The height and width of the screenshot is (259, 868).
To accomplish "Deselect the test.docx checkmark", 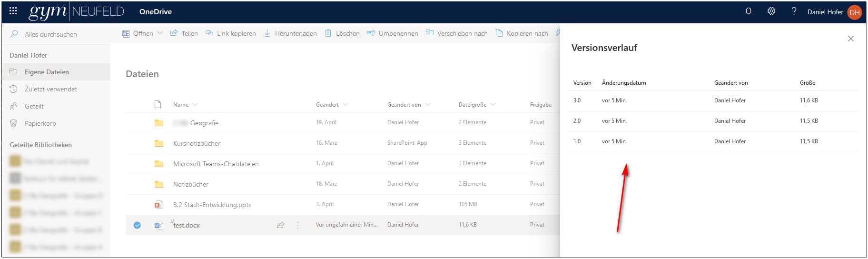I will (x=137, y=225).
